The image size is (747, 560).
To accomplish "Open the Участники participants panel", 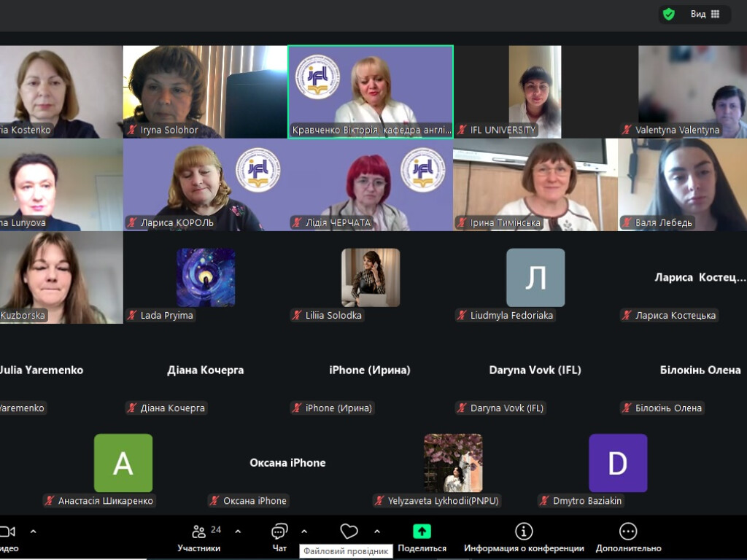I will [x=198, y=538].
